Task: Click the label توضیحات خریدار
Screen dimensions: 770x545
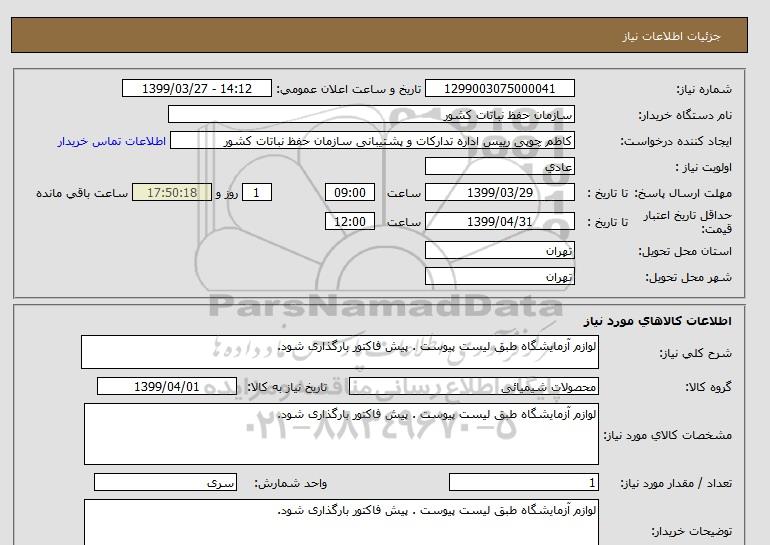Action: tap(691, 532)
